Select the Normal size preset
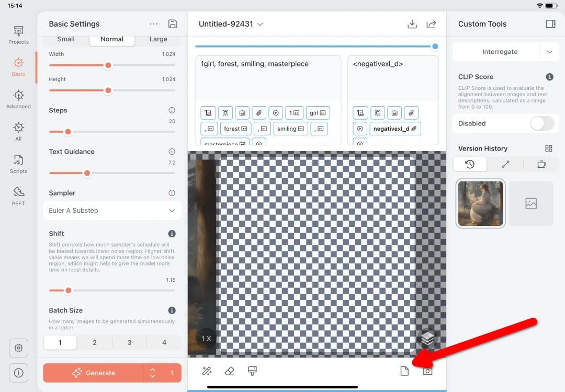This screenshot has height=392, width=565. pos(112,39)
